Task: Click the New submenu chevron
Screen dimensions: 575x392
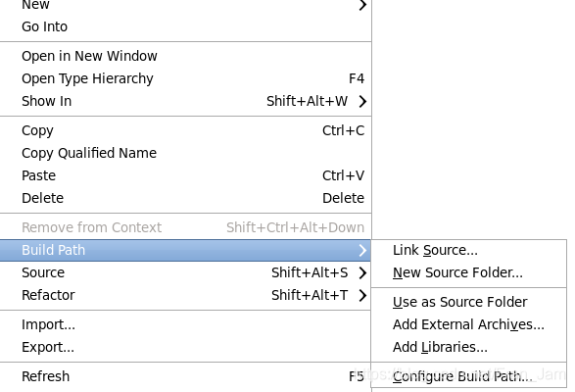Action: pyautogui.click(x=362, y=5)
